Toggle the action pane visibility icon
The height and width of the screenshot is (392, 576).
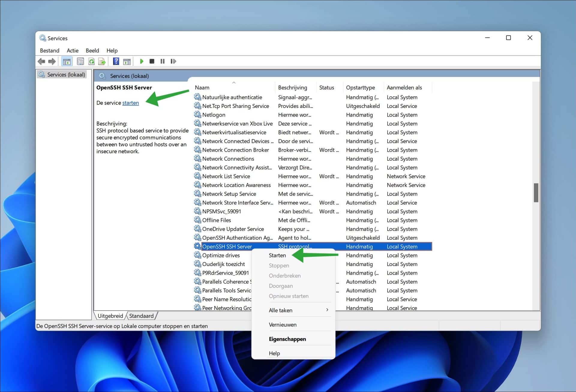(127, 61)
